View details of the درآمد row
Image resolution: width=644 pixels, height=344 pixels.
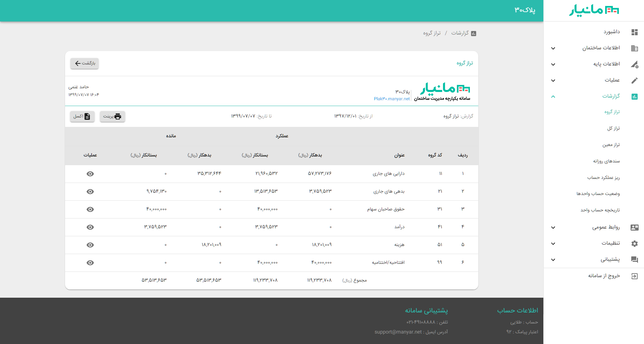pyautogui.click(x=90, y=227)
